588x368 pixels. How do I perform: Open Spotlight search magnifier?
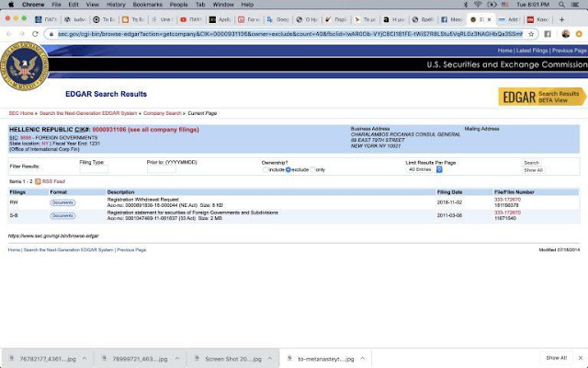point(561,5)
